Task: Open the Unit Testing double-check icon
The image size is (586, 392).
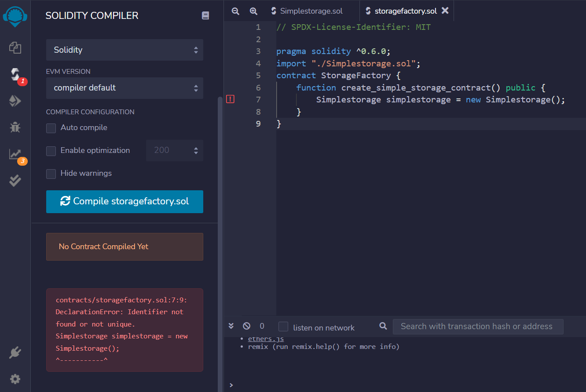Action: pyautogui.click(x=15, y=181)
